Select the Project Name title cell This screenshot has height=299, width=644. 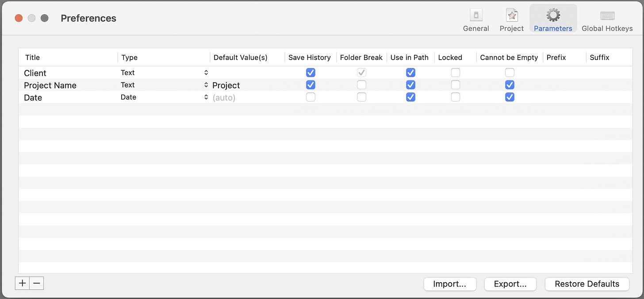point(50,85)
